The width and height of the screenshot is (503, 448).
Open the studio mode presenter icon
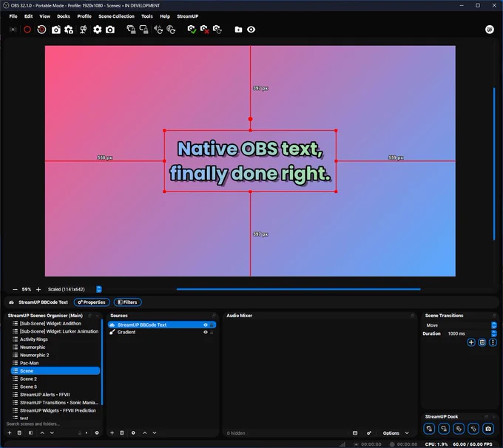coord(83,30)
